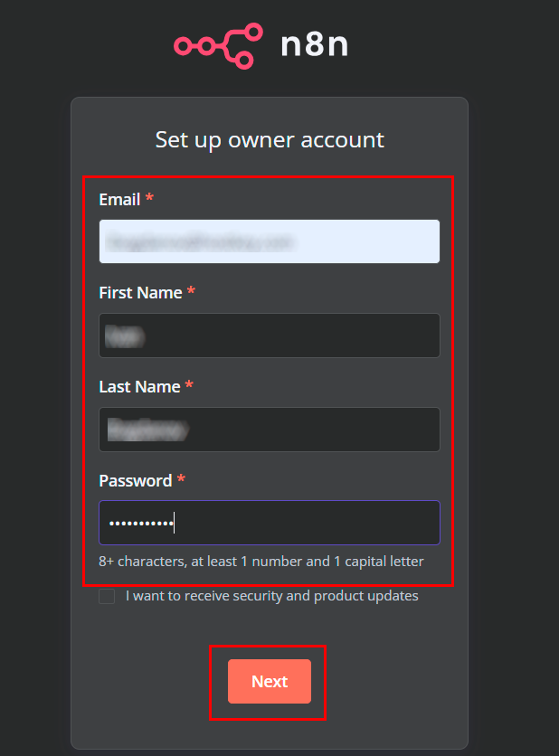The height and width of the screenshot is (756, 559).
Task: Click the asterisk next to Last Name
Action: pyautogui.click(x=188, y=386)
